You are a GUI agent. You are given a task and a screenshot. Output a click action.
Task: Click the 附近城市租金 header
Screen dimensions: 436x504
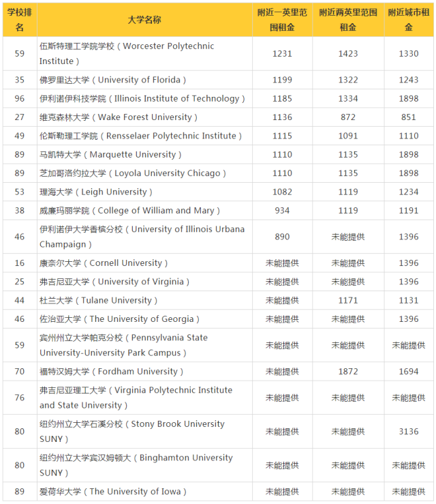point(409,20)
